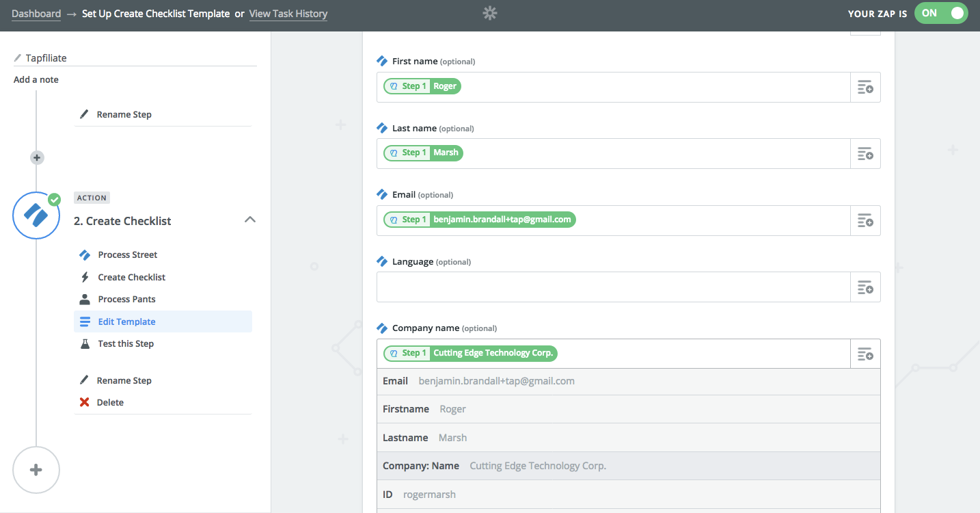
Task: Select the Step 1 Marsh tag
Action: [x=423, y=153]
